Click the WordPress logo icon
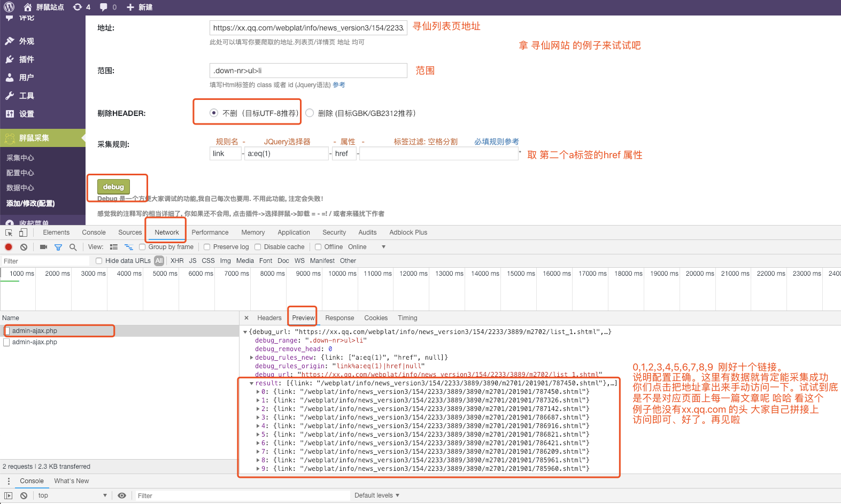841x504 pixels. [x=9, y=7]
